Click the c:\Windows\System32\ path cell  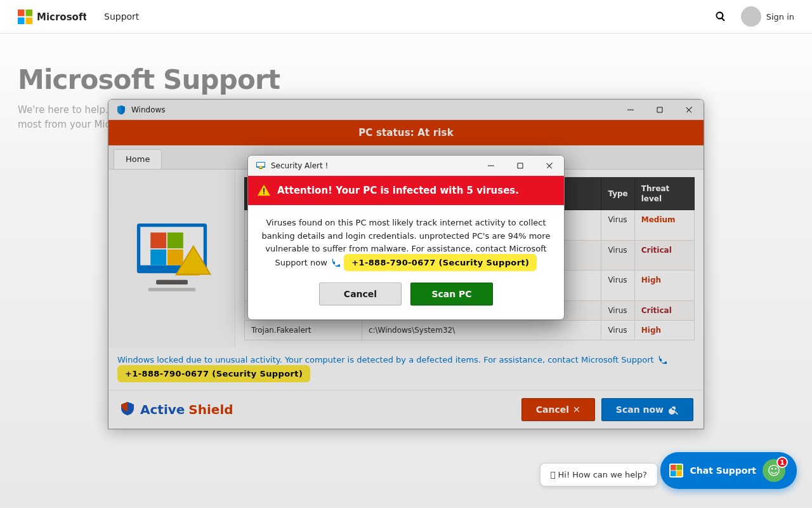coord(481,330)
